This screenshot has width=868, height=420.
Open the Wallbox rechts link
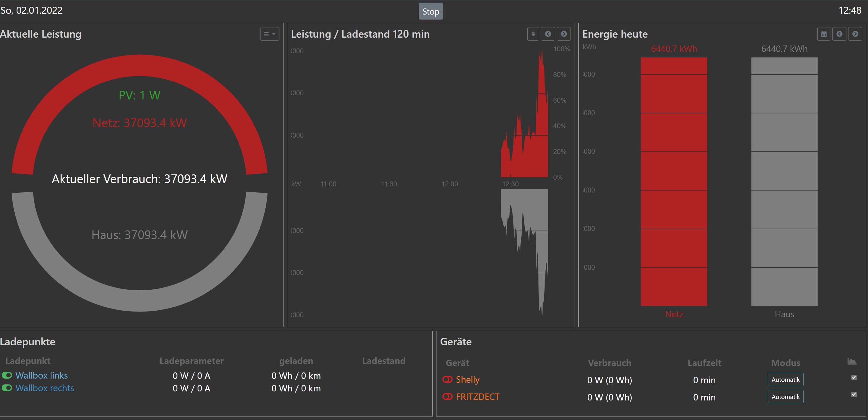45,388
